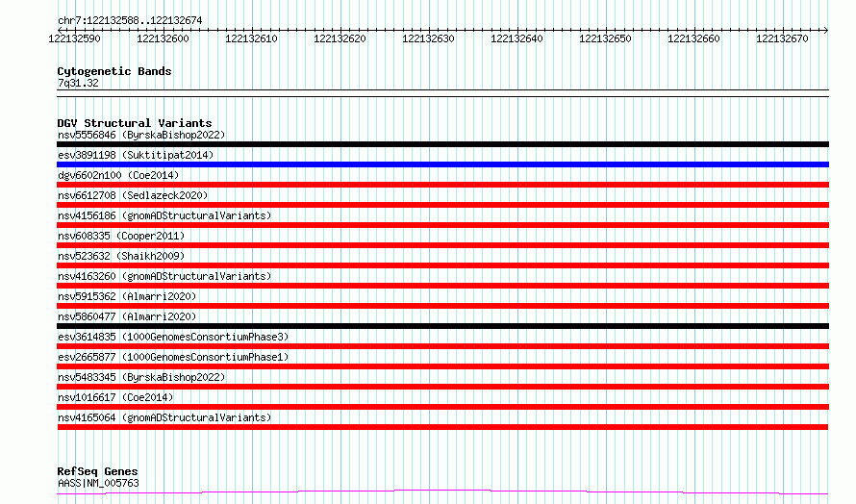Select the red bar under nsv4163260

442,286
